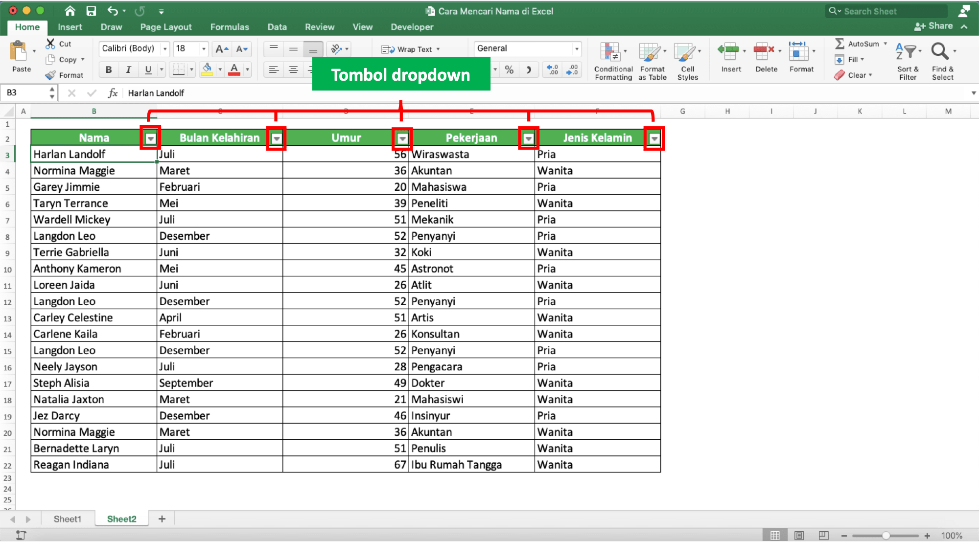Click the Home tab in ribbon
Viewport: 980px width, 542px height.
coord(27,27)
